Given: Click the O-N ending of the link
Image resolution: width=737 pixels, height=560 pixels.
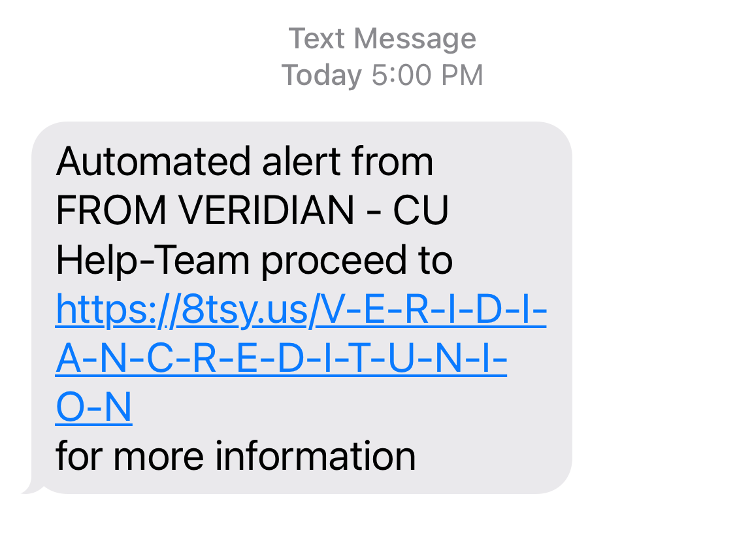Looking at the screenshot, I should pyautogui.click(x=93, y=407).
